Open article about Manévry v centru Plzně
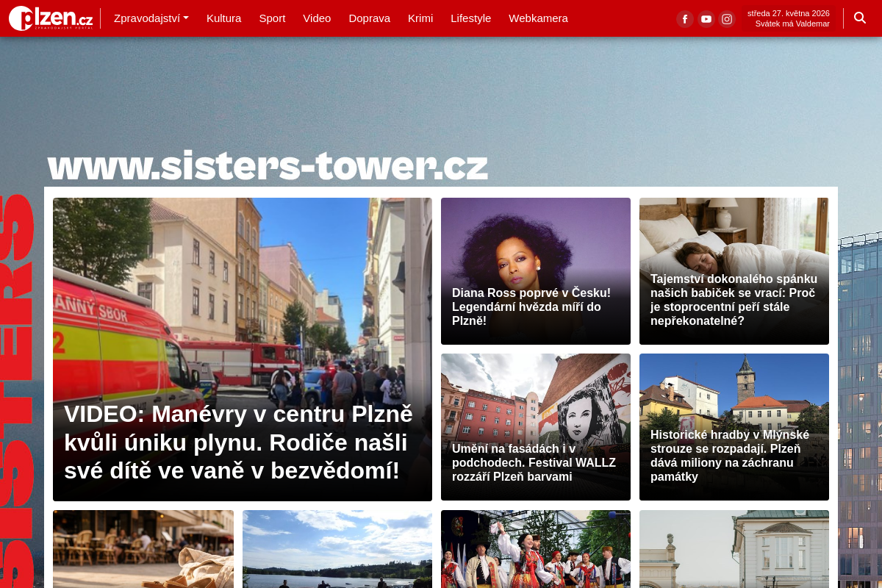 point(243,349)
